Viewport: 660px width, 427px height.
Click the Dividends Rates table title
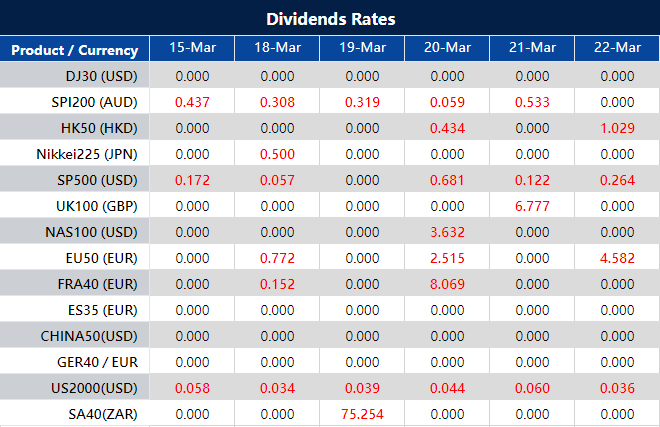(330, 19)
